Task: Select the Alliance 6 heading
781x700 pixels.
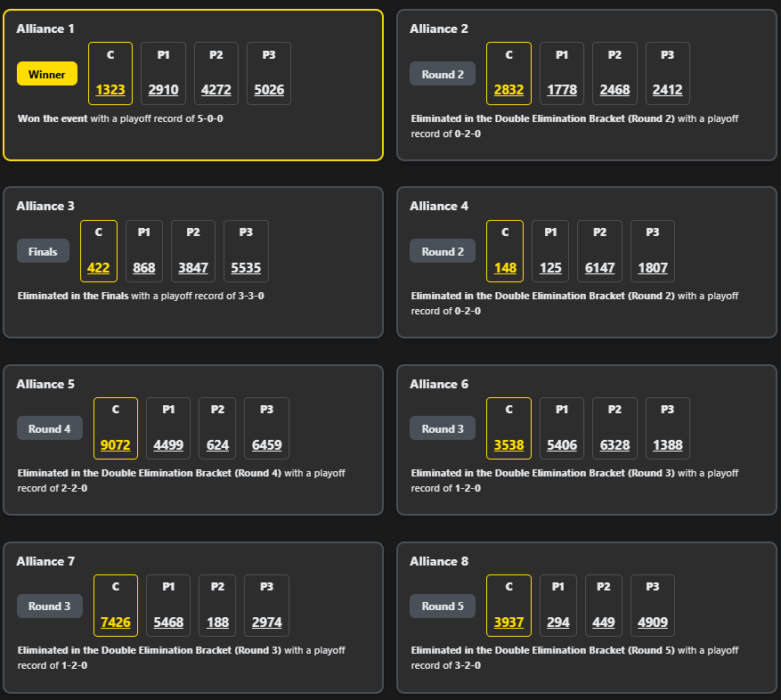Action: click(x=439, y=384)
